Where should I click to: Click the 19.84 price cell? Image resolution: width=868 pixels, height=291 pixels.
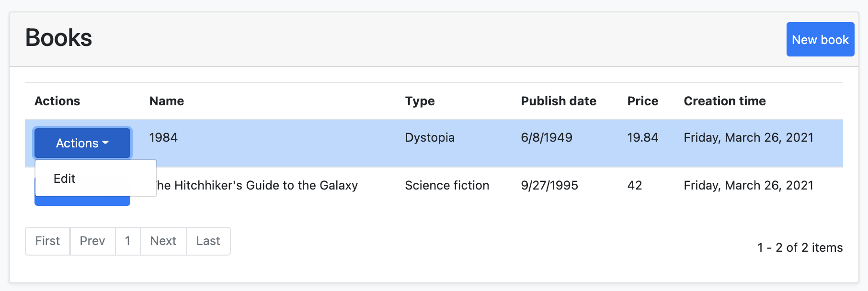coord(642,137)
